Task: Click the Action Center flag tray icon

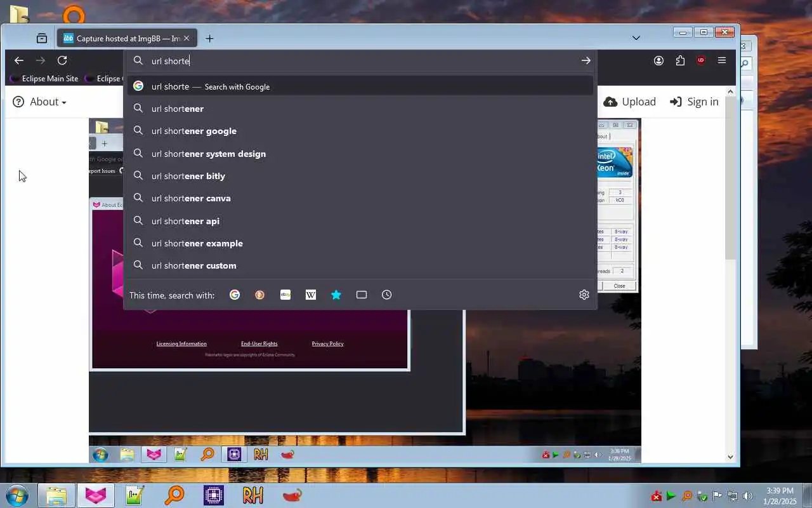Action: tap(717, 496)
